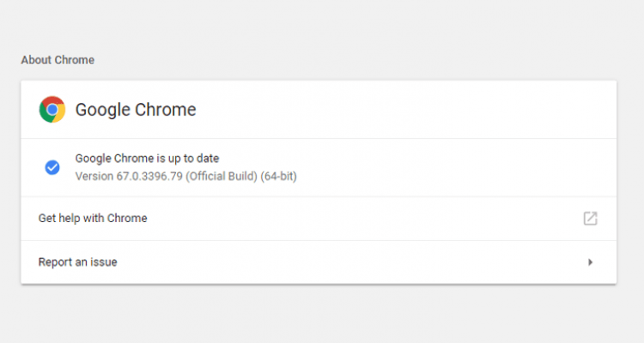This screenshot has width=644, height=343.
Task: Click the word Chrome in the card title
Action: [x=166, y=110]
